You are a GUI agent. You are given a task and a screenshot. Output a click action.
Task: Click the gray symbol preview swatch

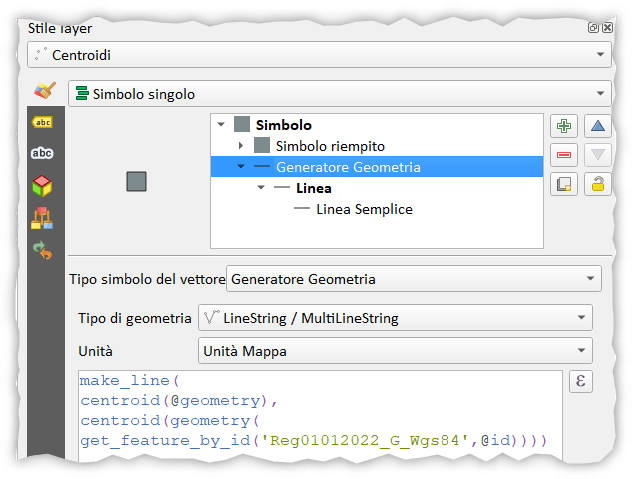(x=137, y=181)
